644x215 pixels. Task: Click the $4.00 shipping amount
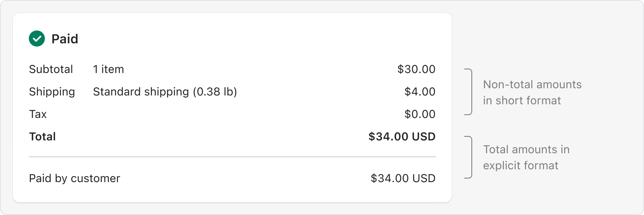coord(420,91)
